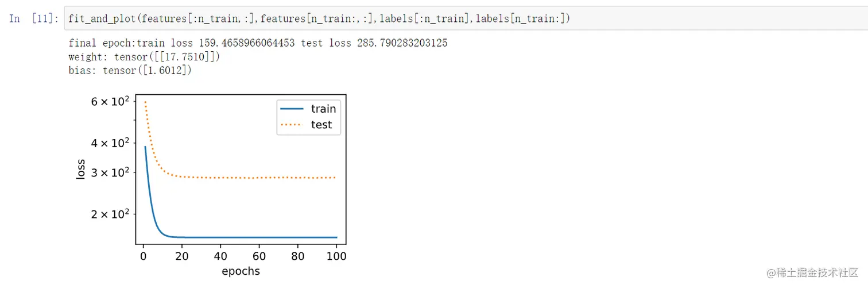The width and height of the screenshot is (868, 288).
Task: Click the 6 × 10² y-axis tick
Action: pos(110,101)
